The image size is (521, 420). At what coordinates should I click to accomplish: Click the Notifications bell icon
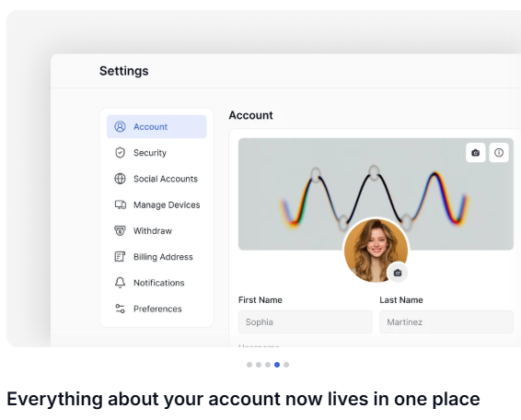coord(120,283)
